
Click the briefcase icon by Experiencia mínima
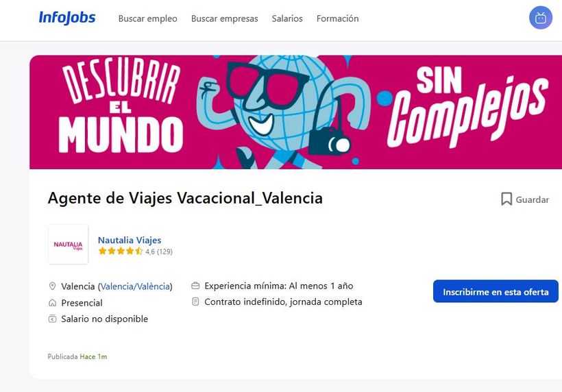[195, 286]
